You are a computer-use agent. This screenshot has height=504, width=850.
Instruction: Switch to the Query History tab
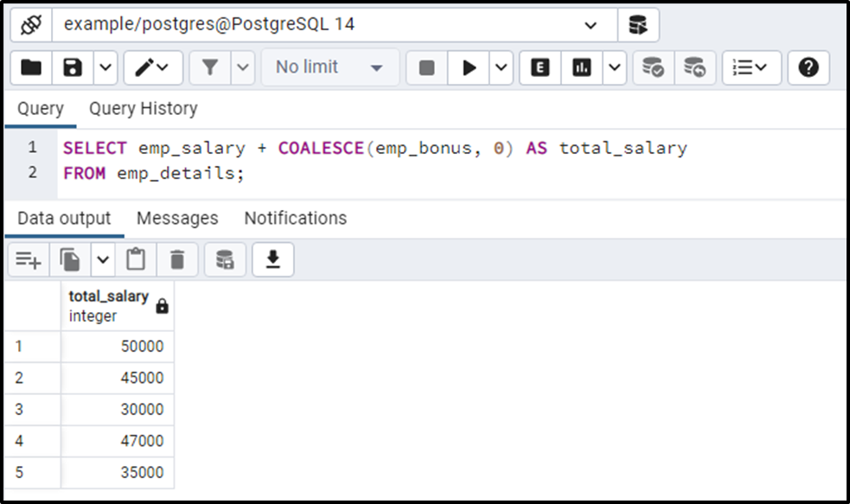click(143, 108)
